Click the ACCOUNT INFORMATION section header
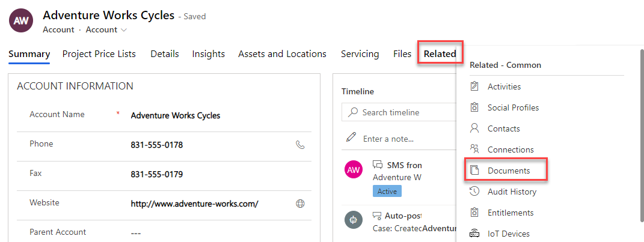This screenshot has height=242, width=644. [75, 86]
